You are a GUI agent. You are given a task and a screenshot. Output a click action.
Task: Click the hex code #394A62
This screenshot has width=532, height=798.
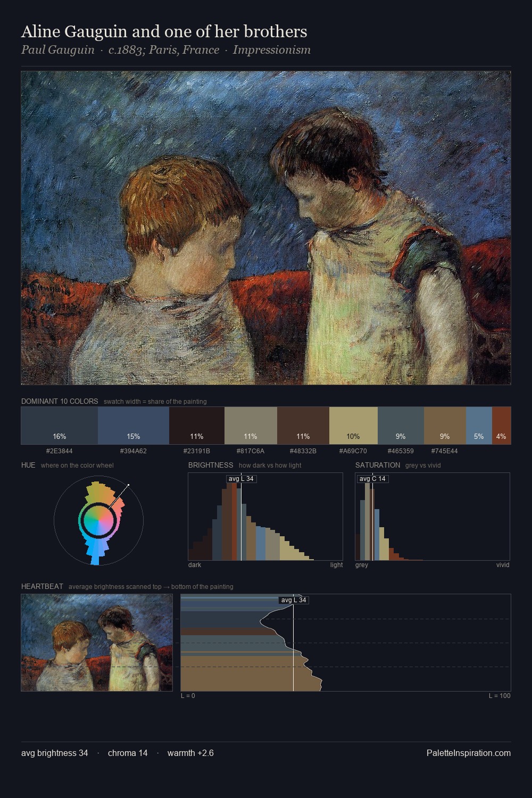pos(134,451)
